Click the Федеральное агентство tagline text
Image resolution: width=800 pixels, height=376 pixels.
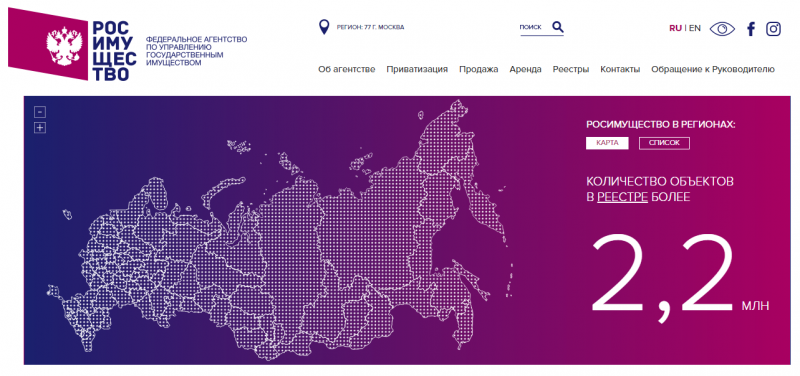point(196,51)
